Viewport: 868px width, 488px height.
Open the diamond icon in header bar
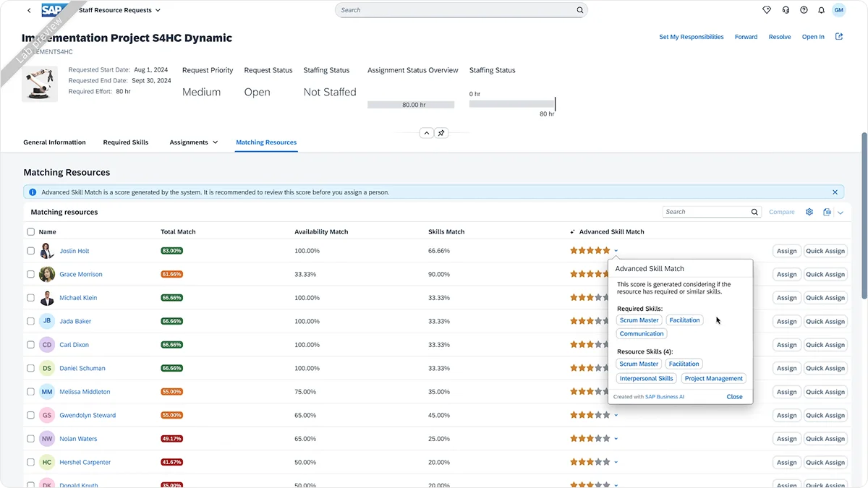(x=767, y=10)
